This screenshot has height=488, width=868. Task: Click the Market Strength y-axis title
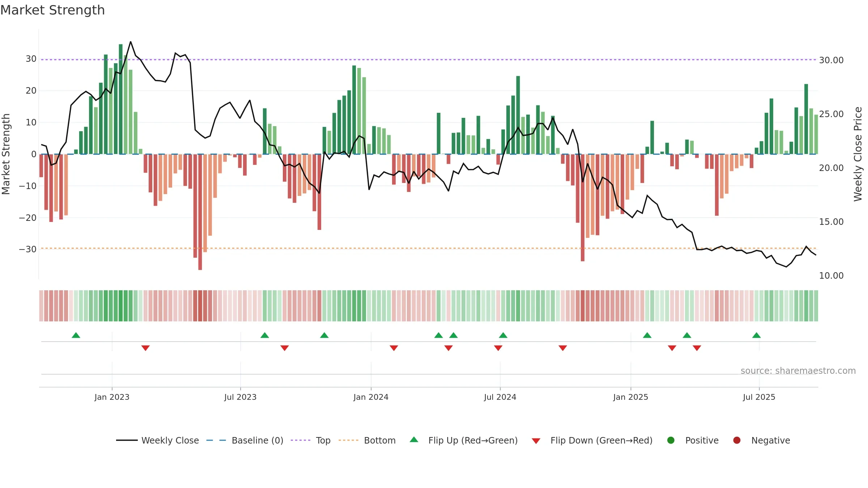point(6,154)
